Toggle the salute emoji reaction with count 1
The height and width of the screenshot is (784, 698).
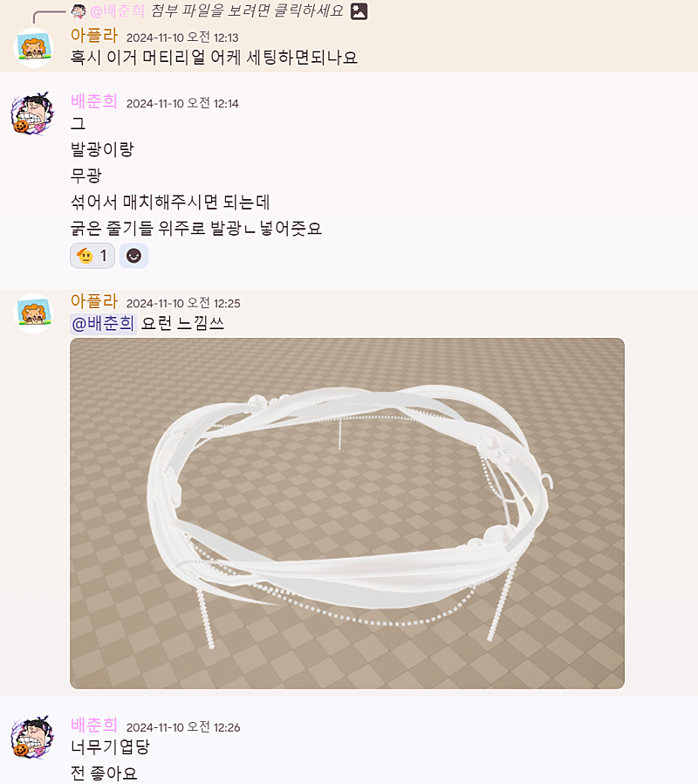(92, 256)
